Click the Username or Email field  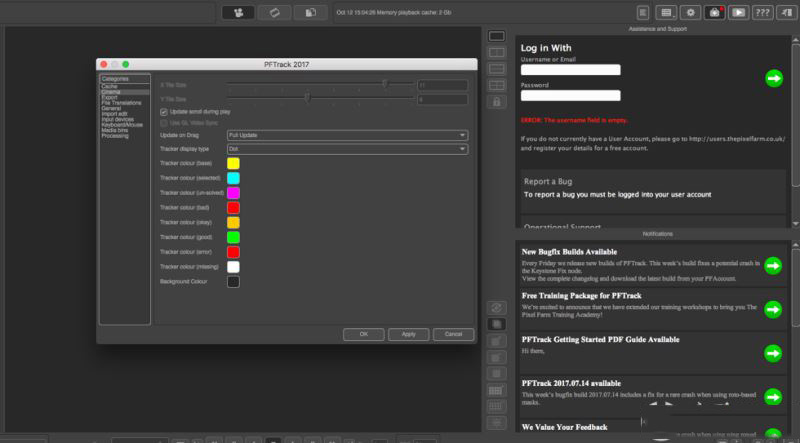(x=570, y=70)
